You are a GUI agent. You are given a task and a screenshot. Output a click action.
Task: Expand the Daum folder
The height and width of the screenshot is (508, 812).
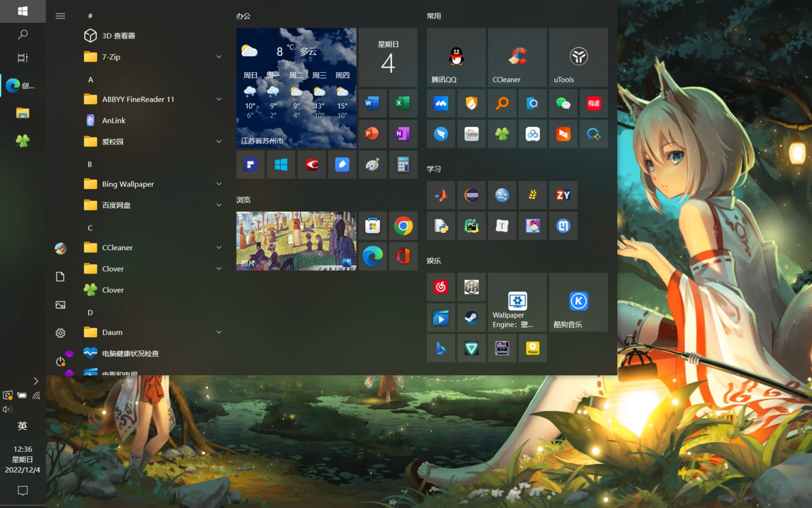point(153,332)
